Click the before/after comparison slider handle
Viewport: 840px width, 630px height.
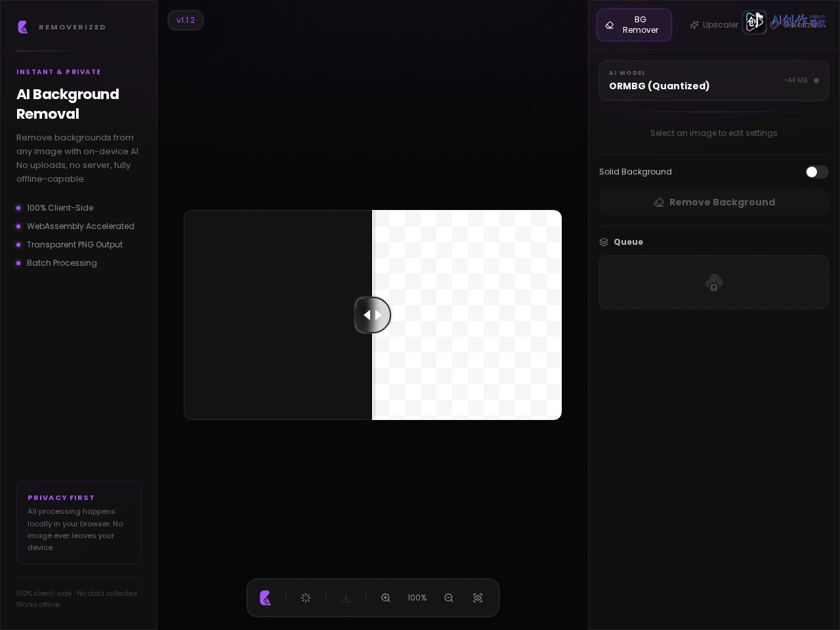373,315
